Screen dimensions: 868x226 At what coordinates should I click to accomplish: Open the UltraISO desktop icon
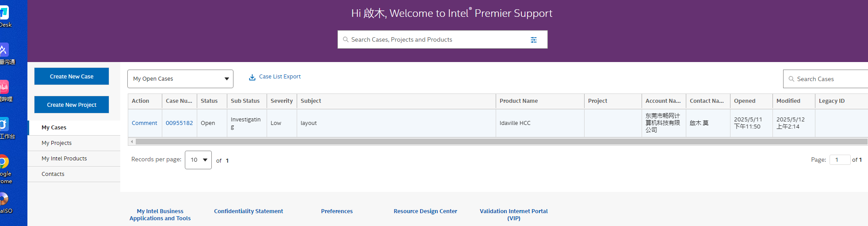4,199
